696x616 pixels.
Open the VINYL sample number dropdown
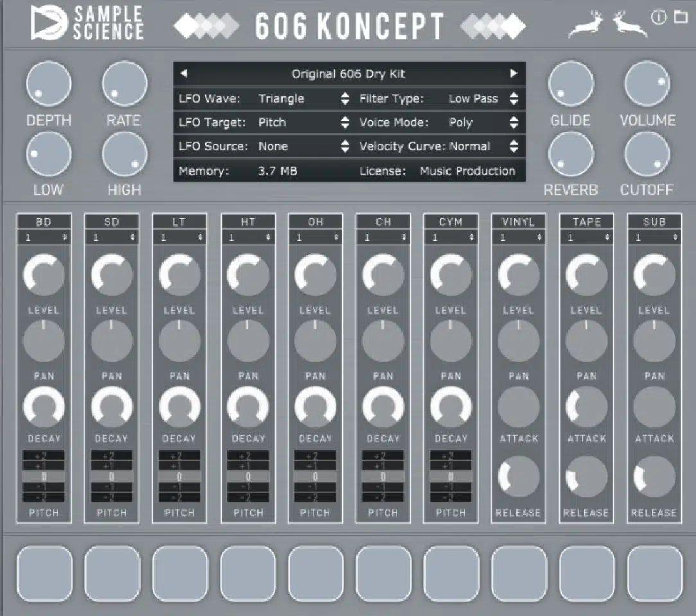click(x=519, y=237)
